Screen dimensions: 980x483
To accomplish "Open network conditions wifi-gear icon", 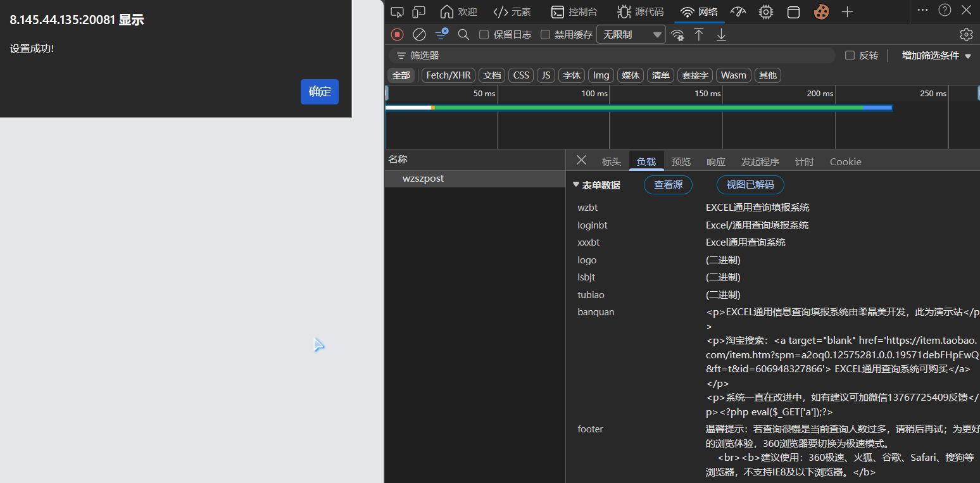I will 677,35.
